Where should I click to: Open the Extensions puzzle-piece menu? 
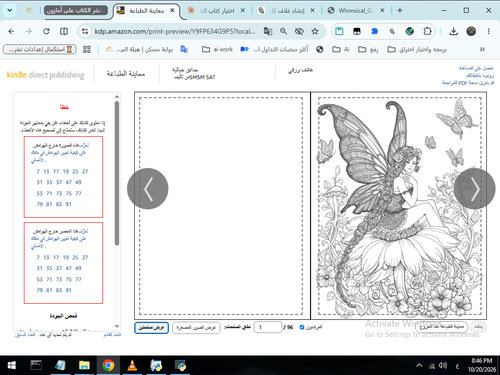coord(427,31)
